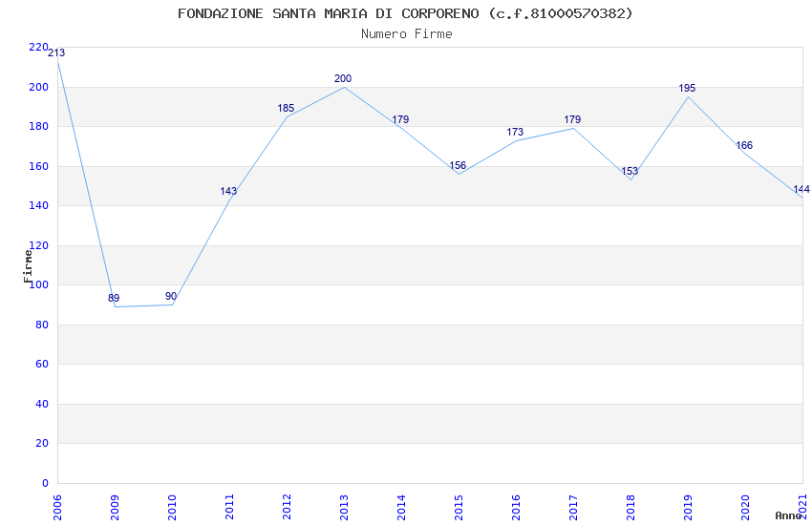The height and width of the screenshot is (525, 812).
Task: Select the data label 89 for 2009
Action: pos(114,298)
